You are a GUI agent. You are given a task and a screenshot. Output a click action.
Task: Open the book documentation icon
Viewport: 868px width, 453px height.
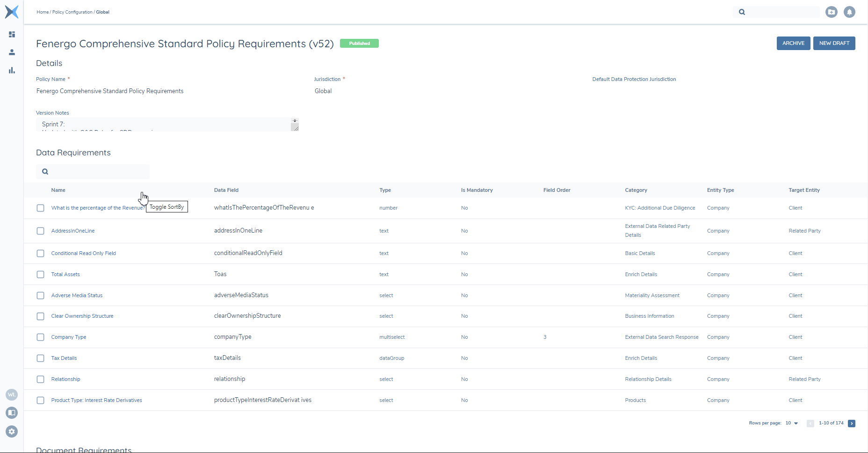coord(12,413)
